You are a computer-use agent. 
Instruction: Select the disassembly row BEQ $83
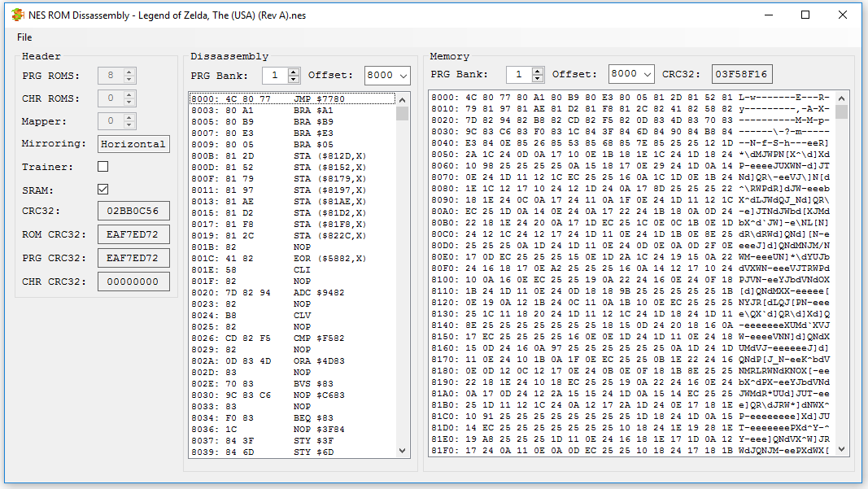(x=292, y=417)
